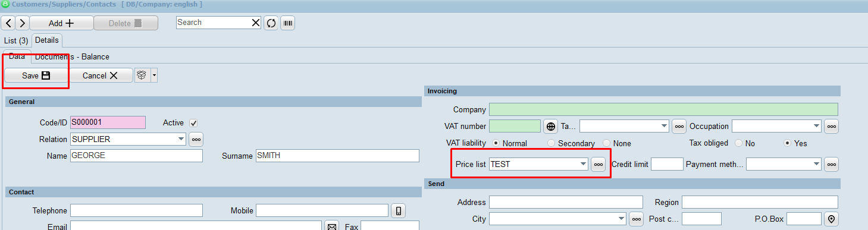
Task: Expand the Price list dropdown
Action: click(x=584, y=164)
